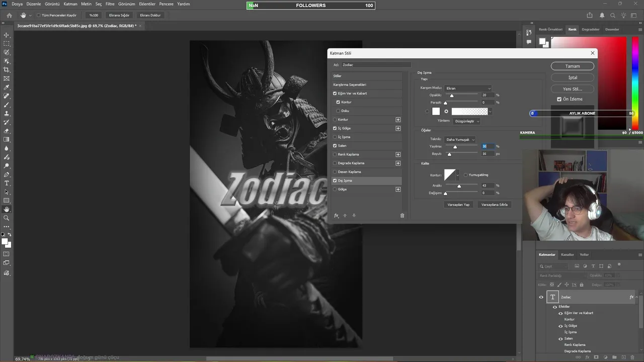Click Varsayılan Yap button

pyautogui.click(x=458, y=205)
